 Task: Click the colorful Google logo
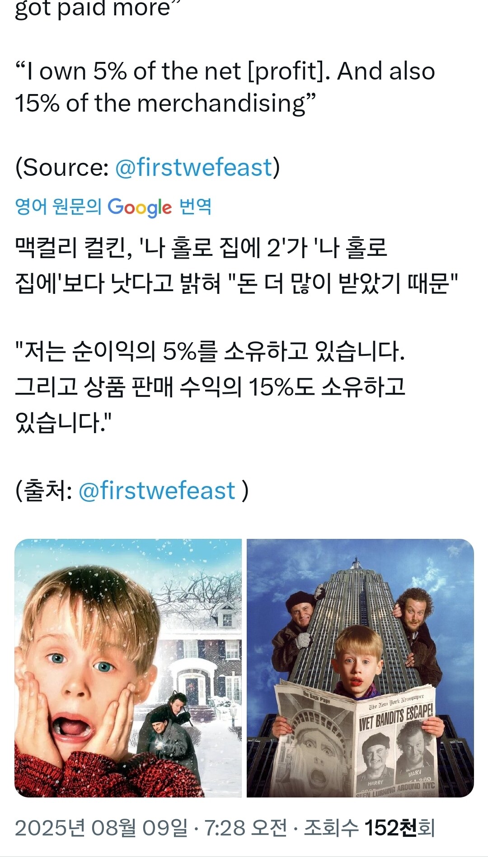click(140, 208)
